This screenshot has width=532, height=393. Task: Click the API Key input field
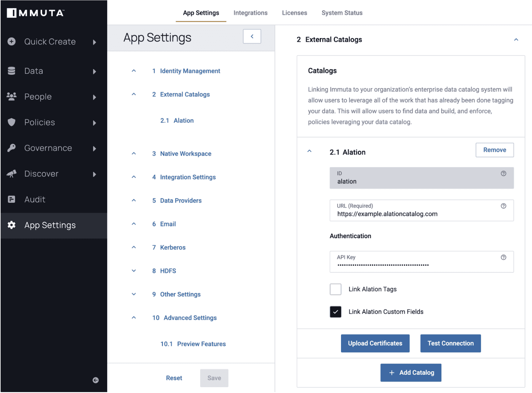point(422,262)
